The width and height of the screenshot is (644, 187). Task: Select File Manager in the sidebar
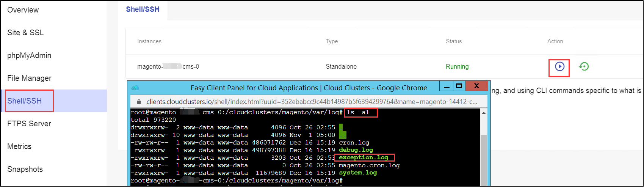click(29, 78)
